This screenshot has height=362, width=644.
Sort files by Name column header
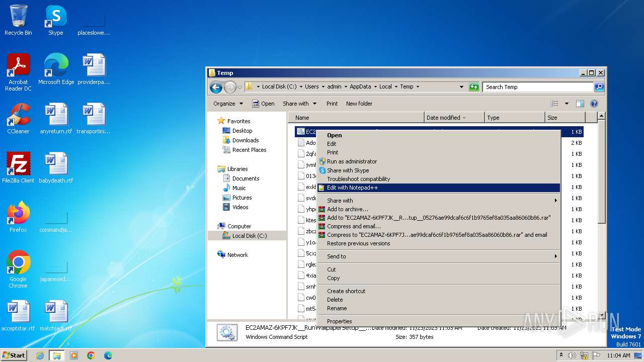[356, 118]
